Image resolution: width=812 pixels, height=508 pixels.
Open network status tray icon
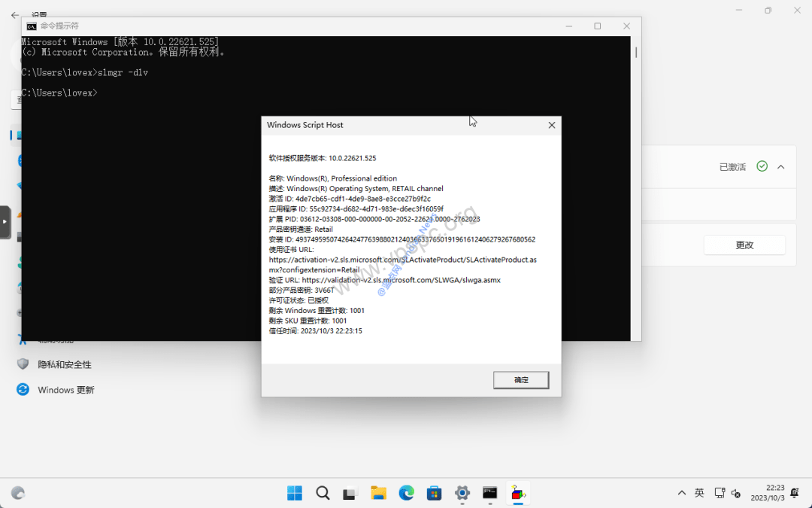(720, 493)
